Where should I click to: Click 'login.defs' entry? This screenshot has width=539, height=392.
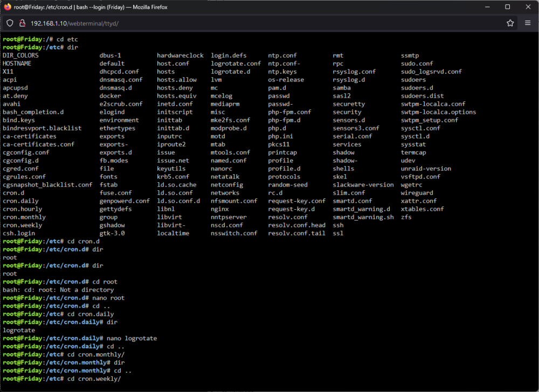point(229,56)
